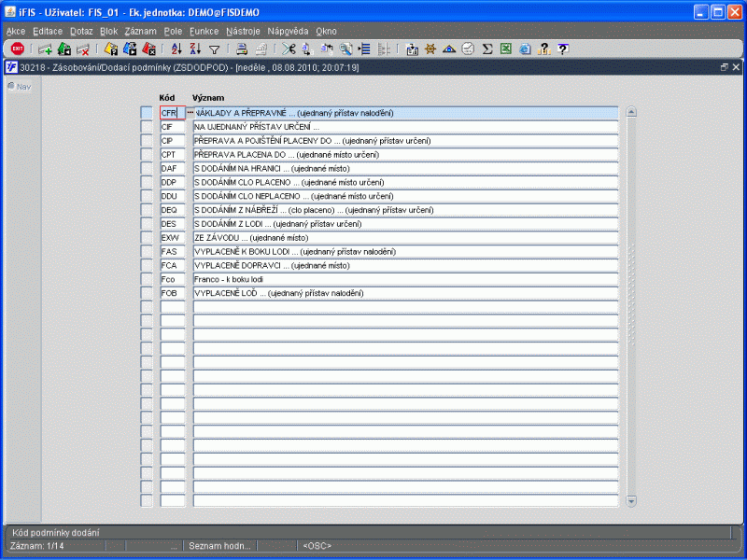This screenshot has width=747, height=560.
Task: Select the Nav tab in the left panel
Action: (x=20, y=87)
